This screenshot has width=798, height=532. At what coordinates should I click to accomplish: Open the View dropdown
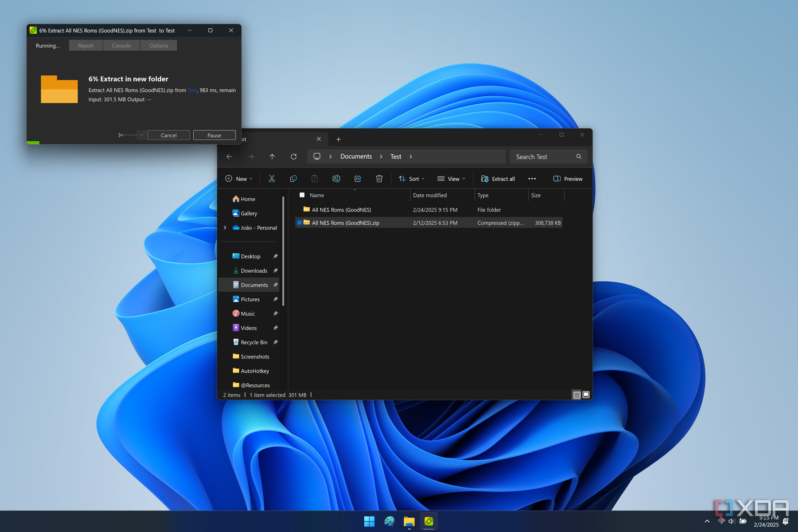(x=451, y=179)
